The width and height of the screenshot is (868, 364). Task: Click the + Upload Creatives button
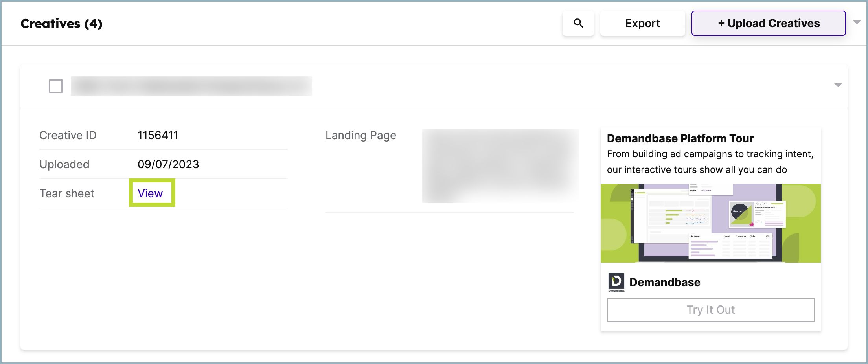pos(769,23)
